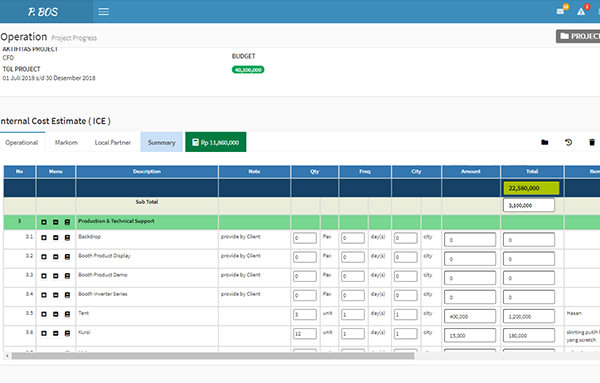This screenshot has height=383, width=600.
Task: Open the Summary tab
Action: 161,142
